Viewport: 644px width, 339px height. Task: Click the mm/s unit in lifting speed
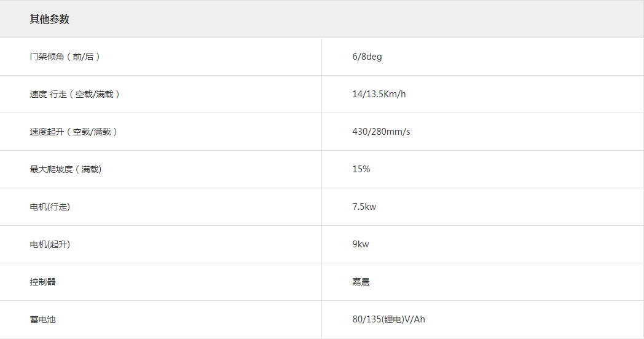coord(397,132)
